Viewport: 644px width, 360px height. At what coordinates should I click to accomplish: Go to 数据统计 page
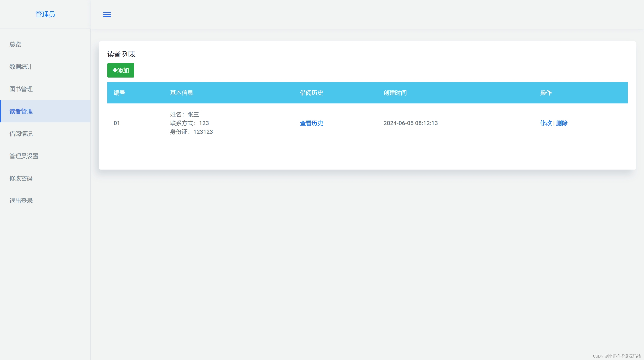coord(21,67)
